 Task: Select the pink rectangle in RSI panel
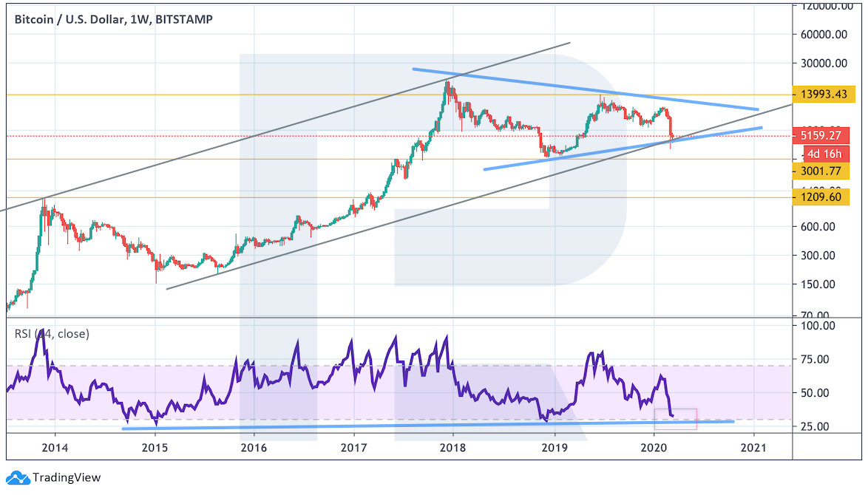[676, 419]
